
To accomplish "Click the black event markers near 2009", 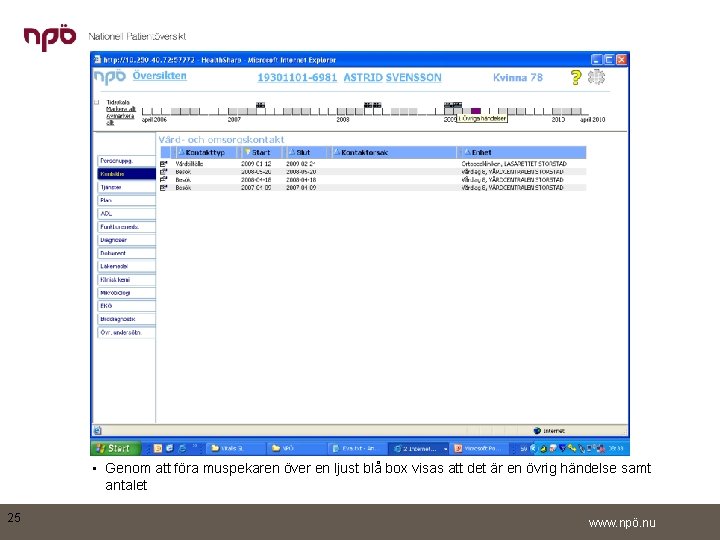I will (453, 105).
